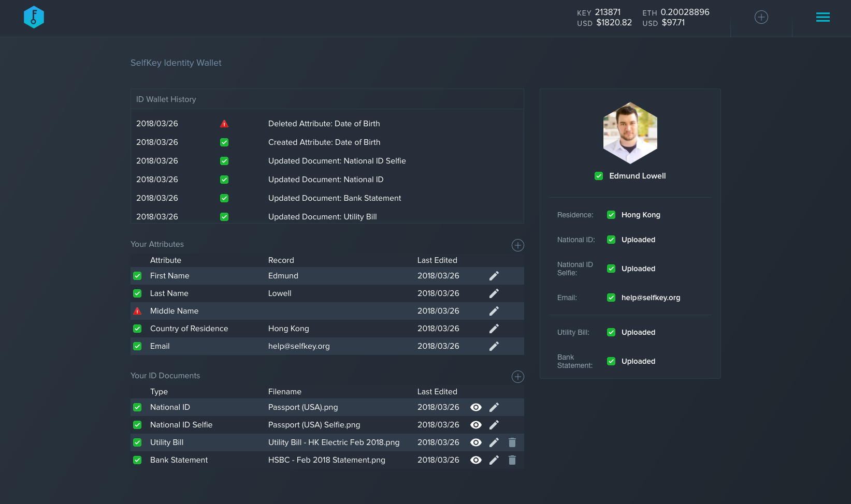This screenshot has width=851, height=504.
Task: Click the Lowell record value
Action: pos(280,293)
